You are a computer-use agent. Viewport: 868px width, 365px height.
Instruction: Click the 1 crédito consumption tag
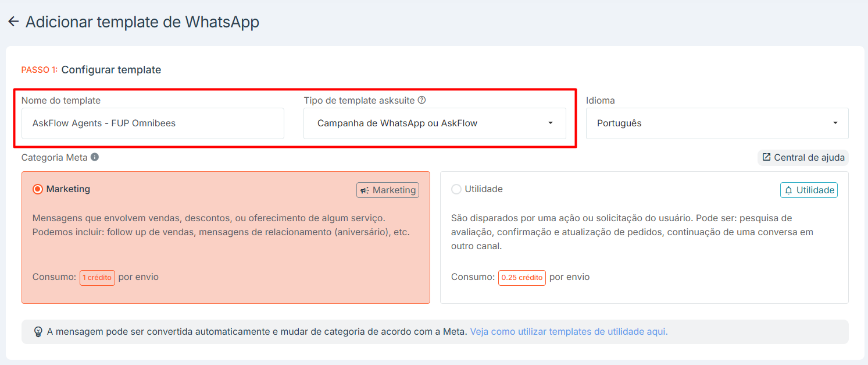pos(97,278)
